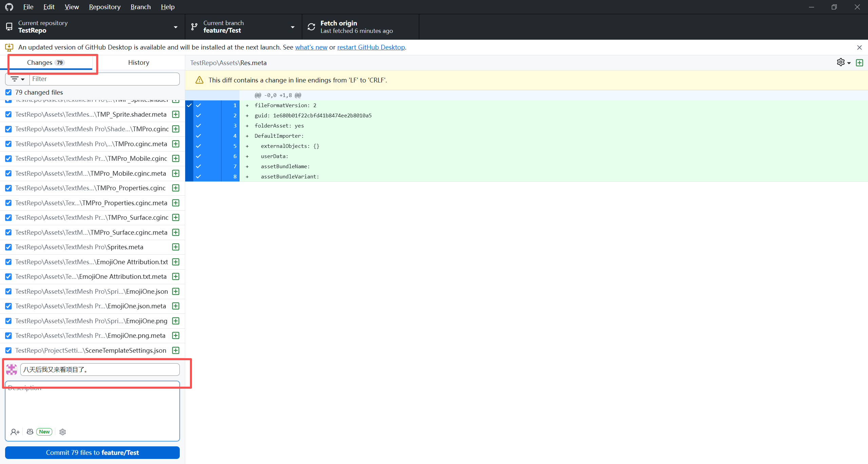Click the added-file plus icon next to diff header gear

pos(859,62)
